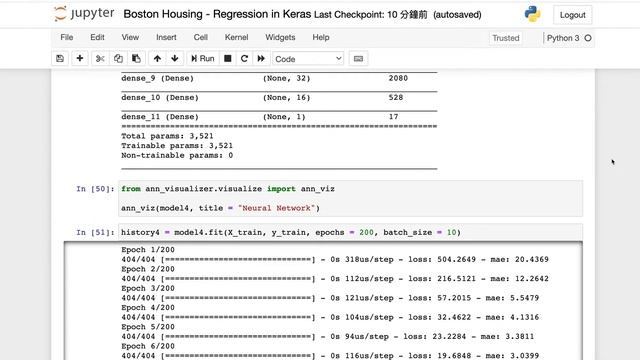This screenshot has height=360, width=640.
Task: Click the loss: 23.2284 progress line
Action: click(x=327, y=336)
